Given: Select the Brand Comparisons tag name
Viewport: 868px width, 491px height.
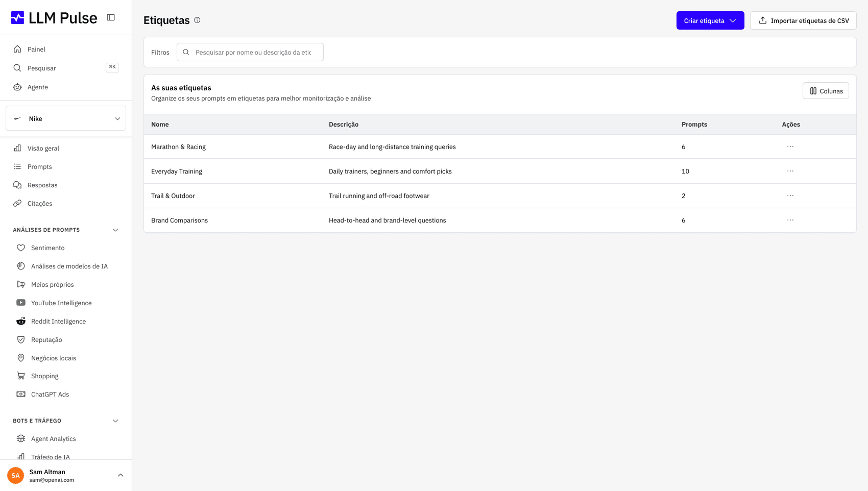Looking at the screenshot, I should [x=179, y=220].
